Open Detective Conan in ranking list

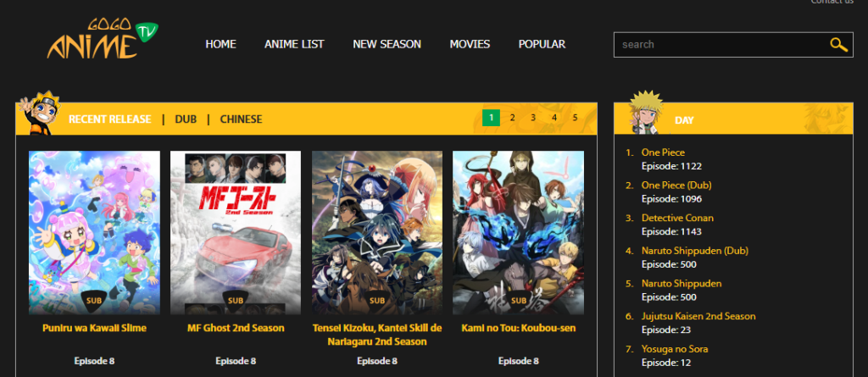[x=677, y=218]
